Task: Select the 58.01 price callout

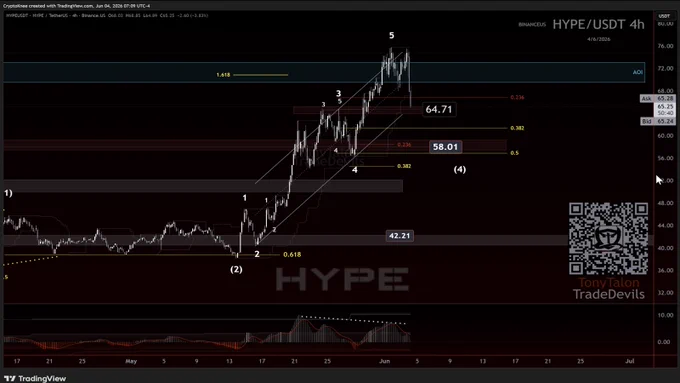Action: 445,147
